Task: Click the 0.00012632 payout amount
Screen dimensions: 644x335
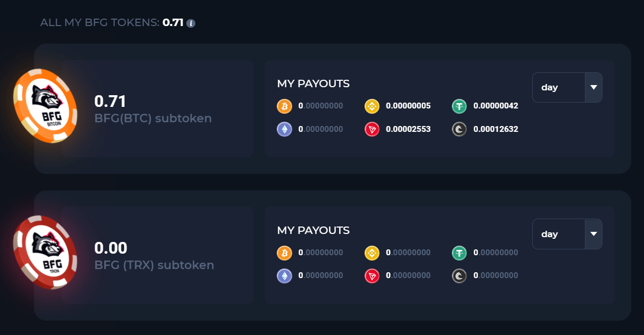Action: click(496, 129)
